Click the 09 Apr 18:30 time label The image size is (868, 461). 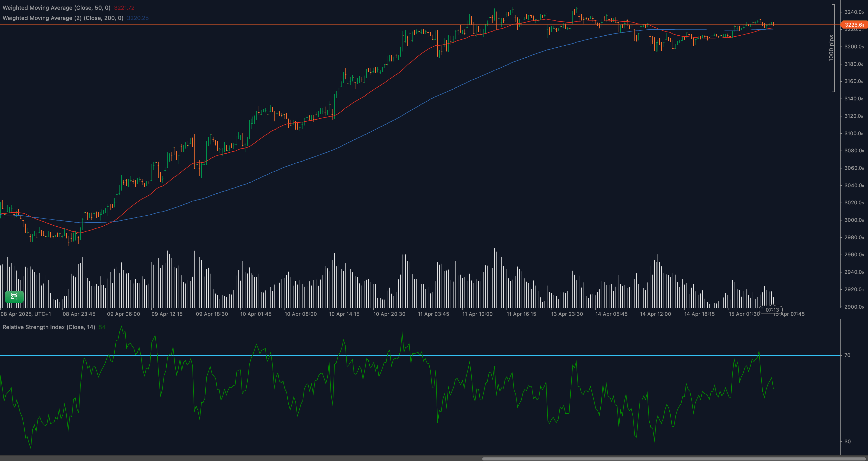click(x=211, y=314)
